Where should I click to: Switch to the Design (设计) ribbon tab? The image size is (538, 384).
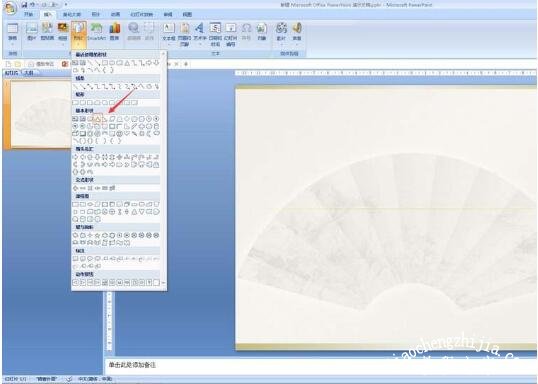[x=96, y=14]
